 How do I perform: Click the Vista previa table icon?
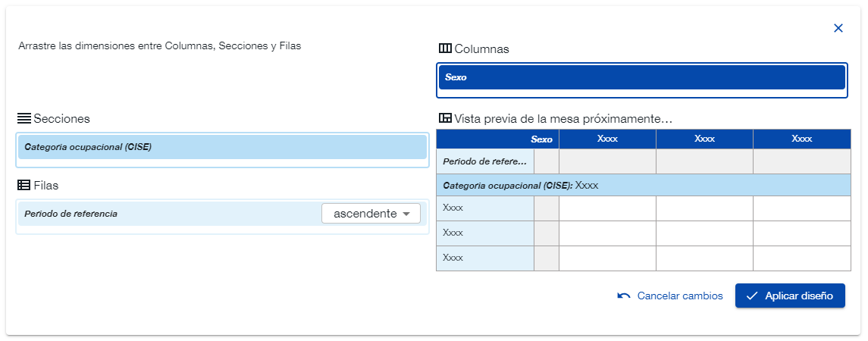coord(445,118)
